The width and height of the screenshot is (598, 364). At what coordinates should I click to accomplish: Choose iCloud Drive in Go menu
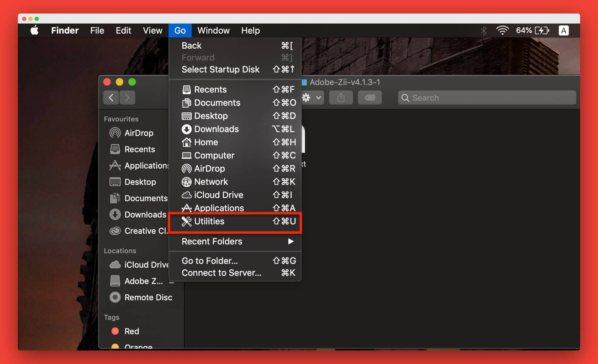click(x=235, y=195)
